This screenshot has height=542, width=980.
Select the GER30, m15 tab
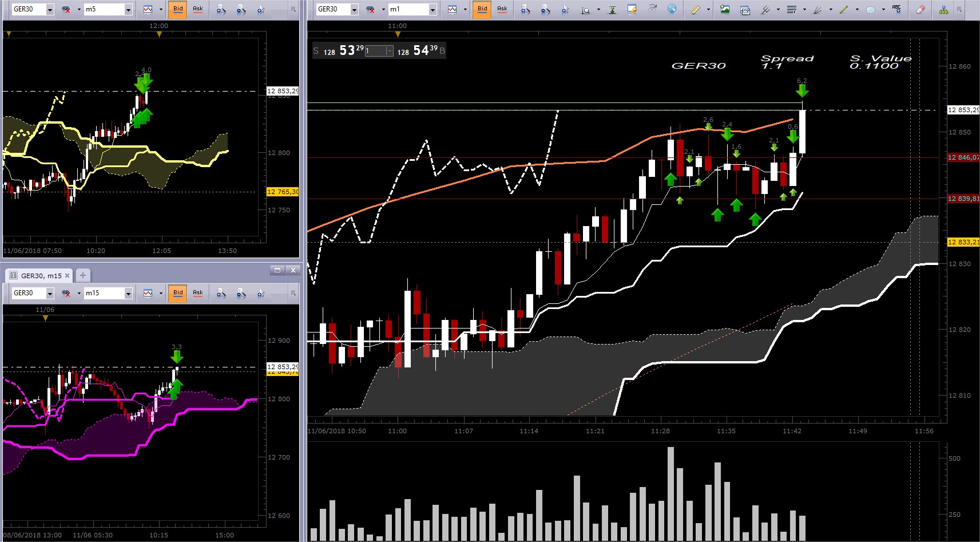(39, 276)
